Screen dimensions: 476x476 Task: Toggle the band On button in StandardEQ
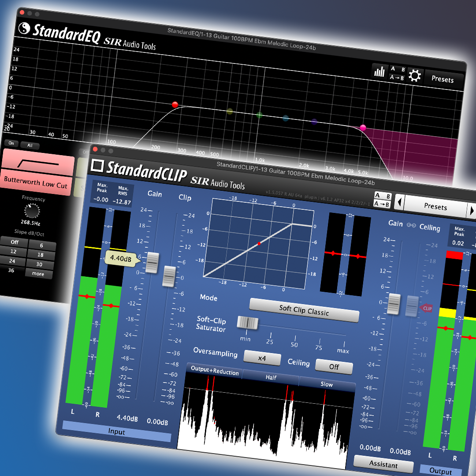(x=11, y=143)
